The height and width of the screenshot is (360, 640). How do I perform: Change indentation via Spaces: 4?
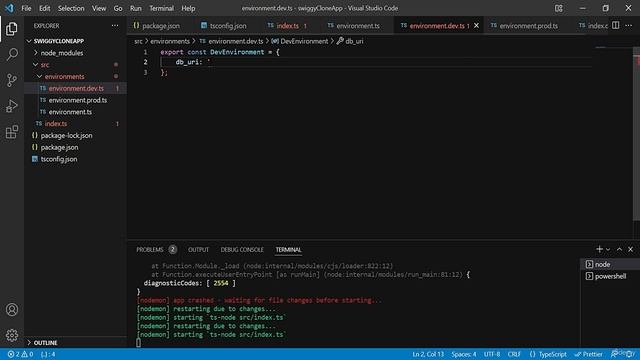[x=464, y=354]
